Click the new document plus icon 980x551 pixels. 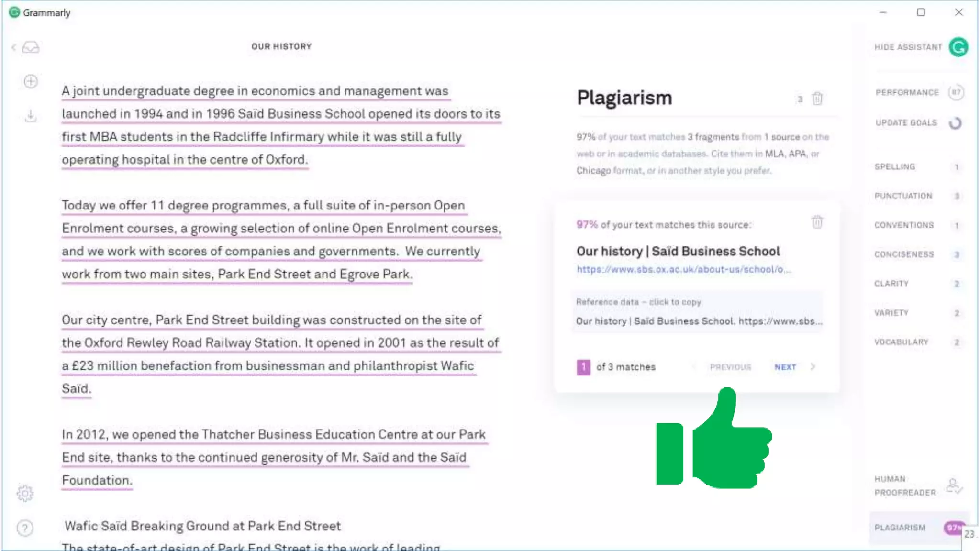(x=31, y=82)
